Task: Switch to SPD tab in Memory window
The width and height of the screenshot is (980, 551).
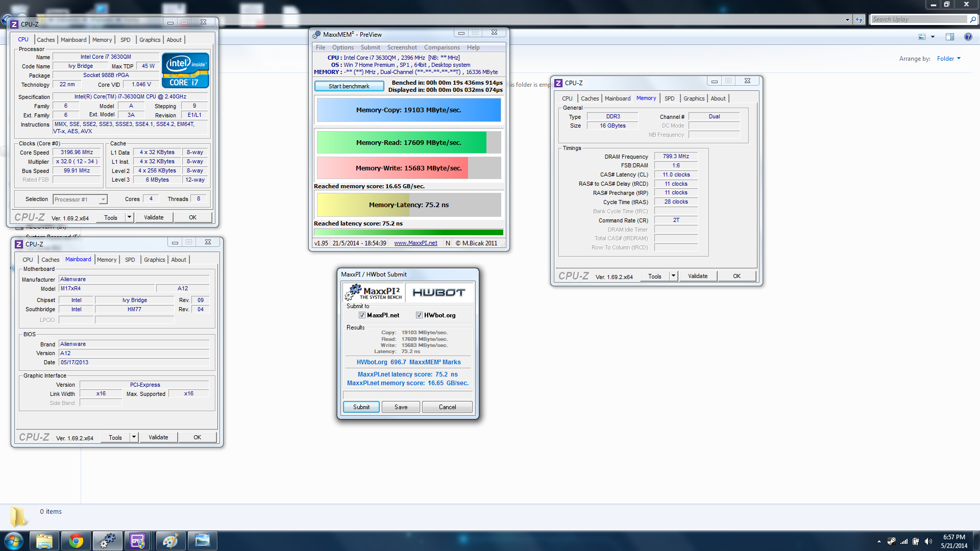Action: [670, 98]
